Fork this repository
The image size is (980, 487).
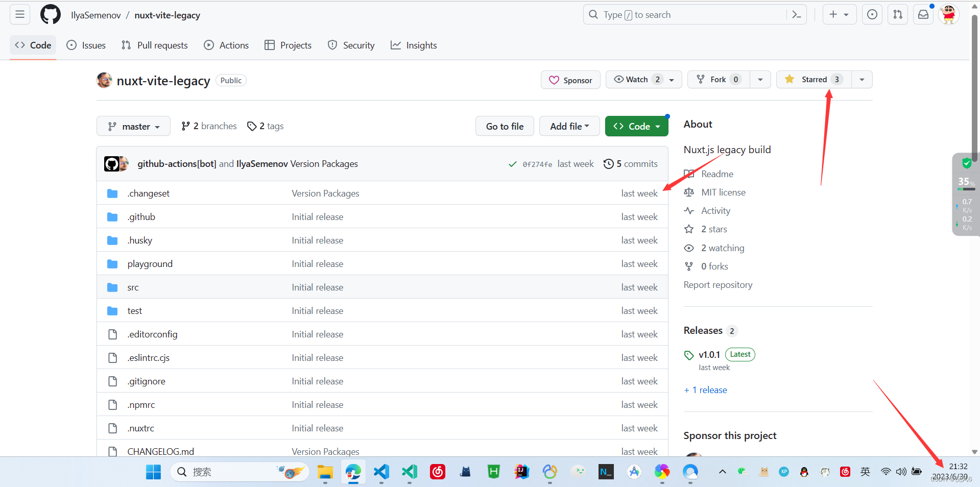click(x=719, y=80)
